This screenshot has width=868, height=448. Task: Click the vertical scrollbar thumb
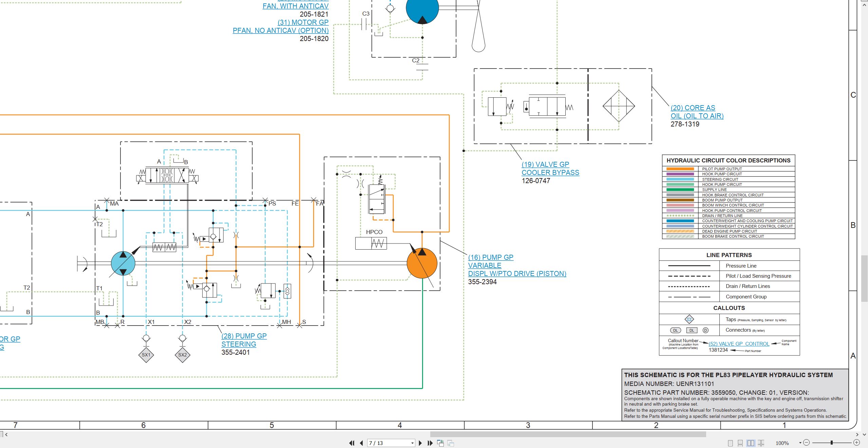(864, 278)
